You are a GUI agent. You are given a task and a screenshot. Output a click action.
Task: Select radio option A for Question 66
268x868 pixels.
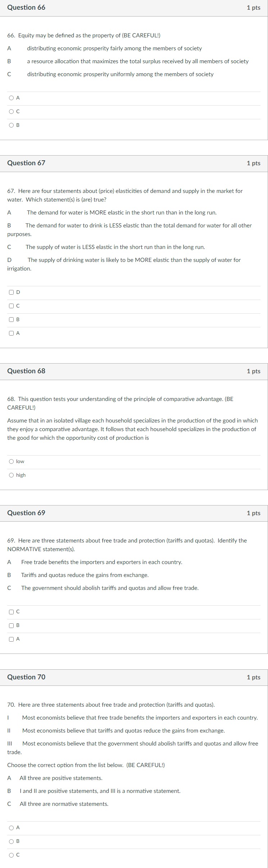click(x=11, y=97)
